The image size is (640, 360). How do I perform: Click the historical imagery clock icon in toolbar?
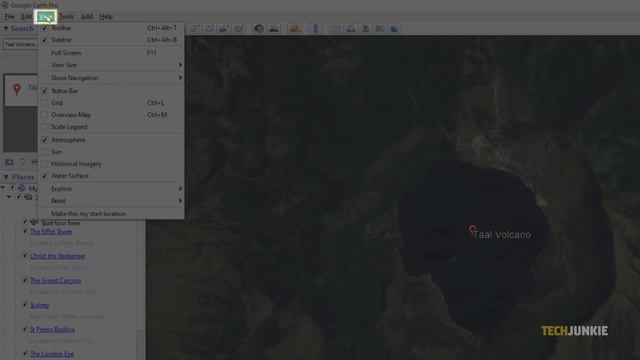pos(259,28)
